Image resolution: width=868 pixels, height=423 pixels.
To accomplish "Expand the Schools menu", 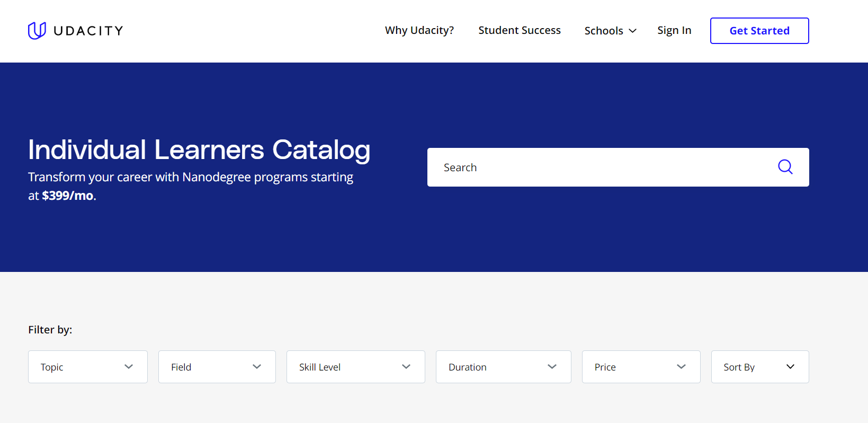I will pyautogui.click(x=610, y=31).
